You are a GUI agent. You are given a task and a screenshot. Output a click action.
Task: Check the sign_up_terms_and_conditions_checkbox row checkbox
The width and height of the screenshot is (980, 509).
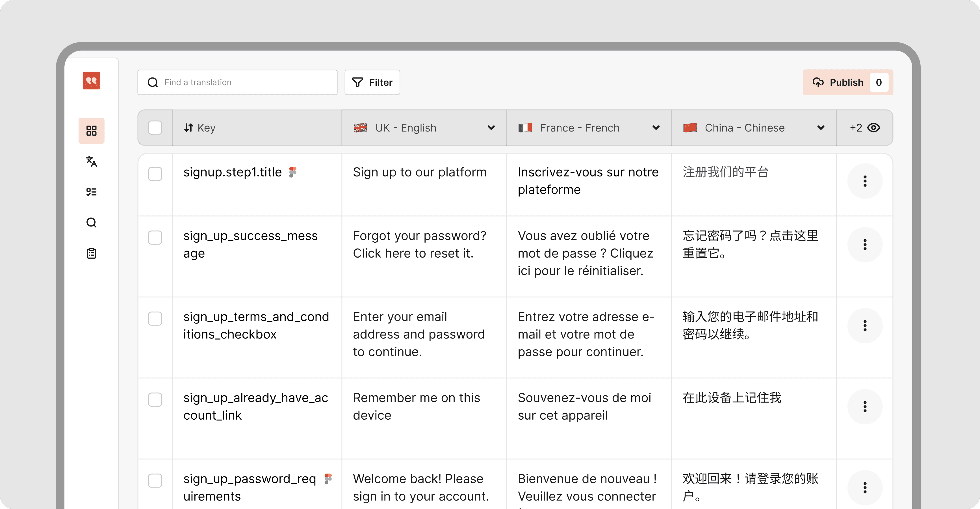pyautogui.click(x=155, y=319)
